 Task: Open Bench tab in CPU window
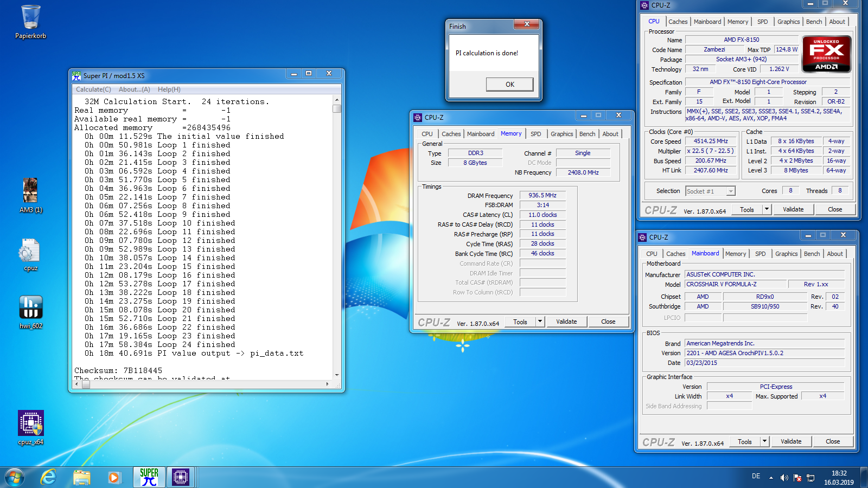point(814,22)
